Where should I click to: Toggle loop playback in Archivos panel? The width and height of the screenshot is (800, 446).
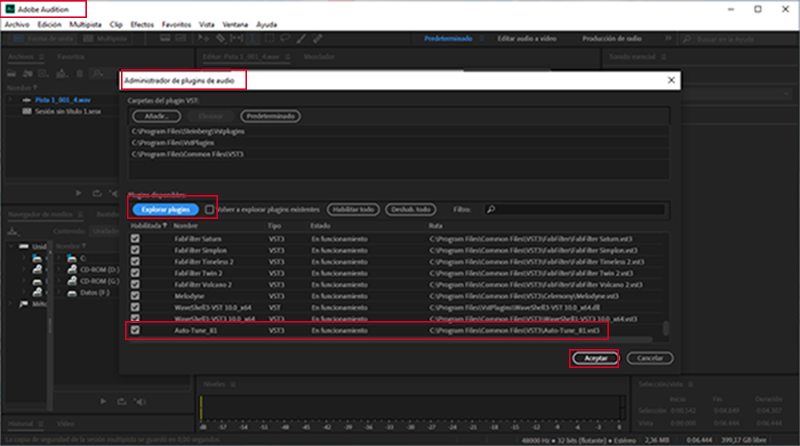coord(96,193)
